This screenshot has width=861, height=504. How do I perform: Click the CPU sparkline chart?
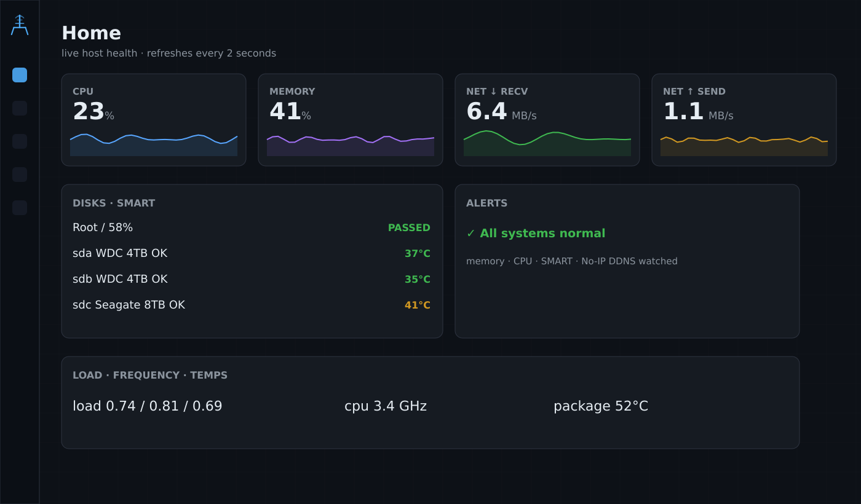154,144
